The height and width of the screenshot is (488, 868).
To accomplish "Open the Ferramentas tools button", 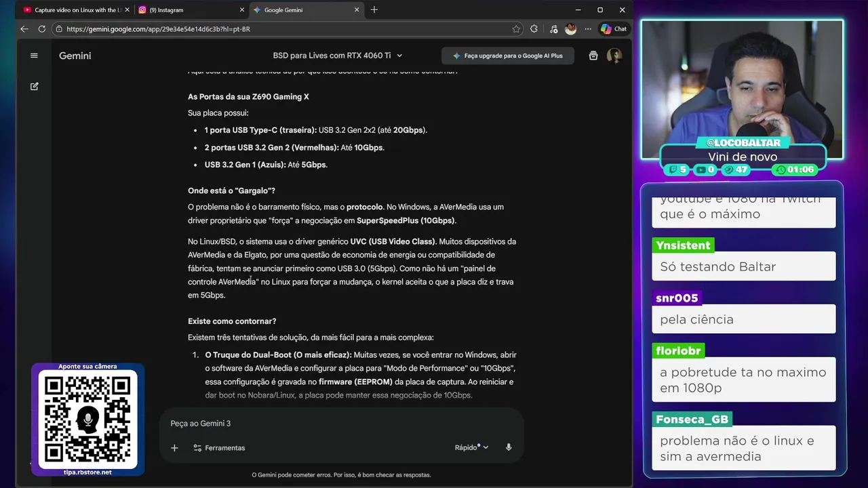I will (x=219, y=448).
